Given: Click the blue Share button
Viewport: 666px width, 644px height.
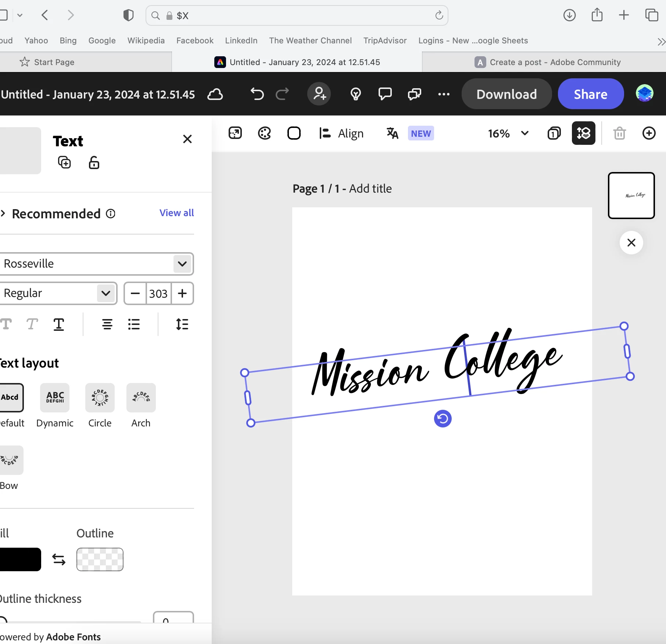Looking at the screenshot, I should click(x=591, y=94).
